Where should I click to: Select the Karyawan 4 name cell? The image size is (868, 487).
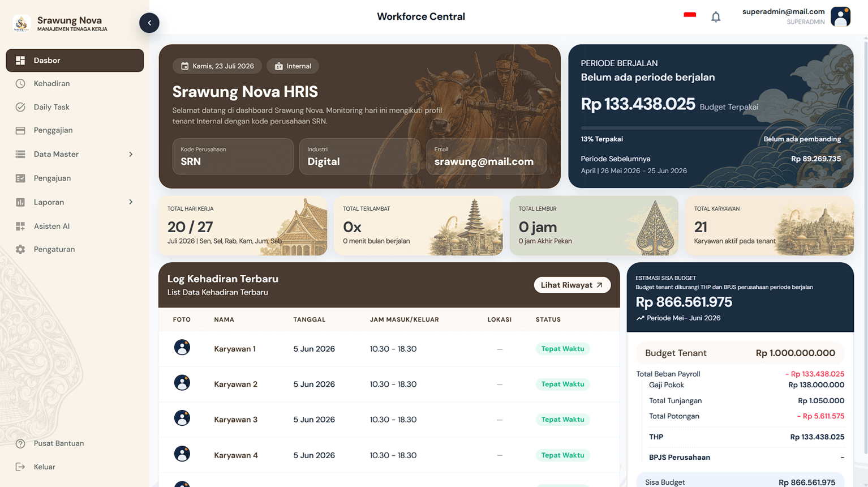pos(235,455)
